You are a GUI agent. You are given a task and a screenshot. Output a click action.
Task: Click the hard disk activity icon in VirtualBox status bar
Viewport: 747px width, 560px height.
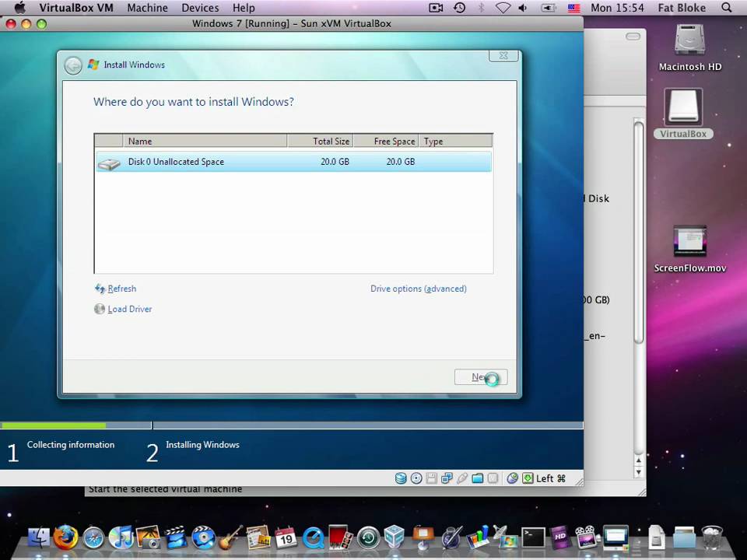401,478
